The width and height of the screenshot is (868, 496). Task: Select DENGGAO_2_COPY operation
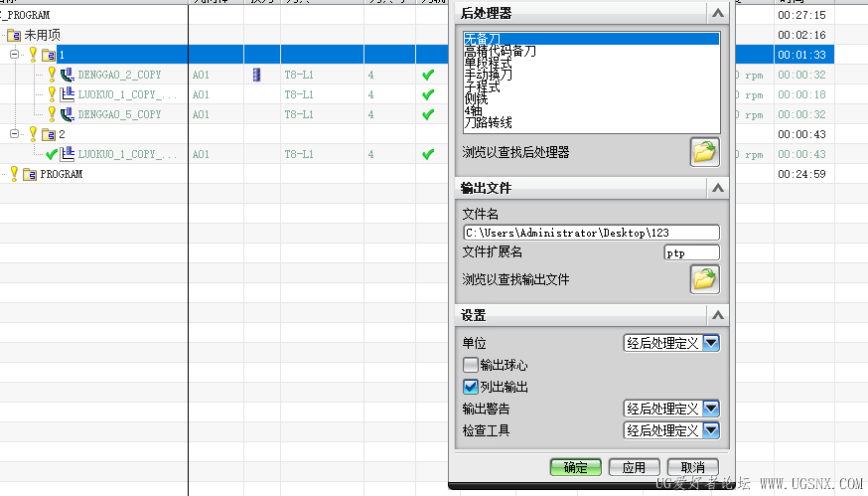click(x=119, y=75)
